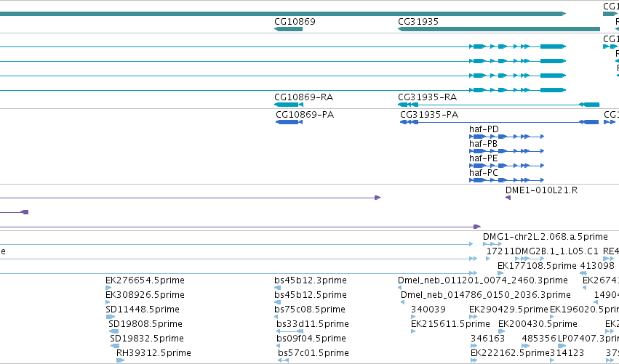Image resolution: width=619 pixels, height=364 pixels.
Task: Select the CG10869-RA transcript label
Action: coord(303,97)
